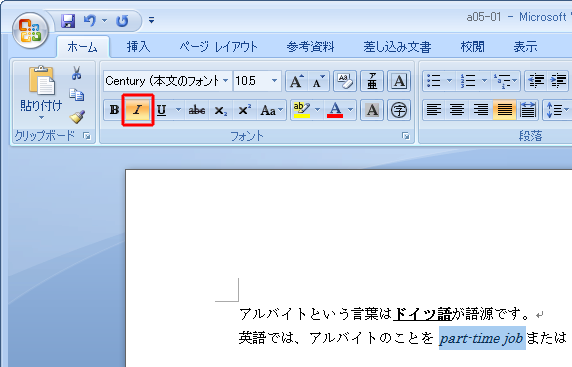Image resolution: width=572 pixels, height=367 pixels.
Task: Redo the last action
Action: 122,21
